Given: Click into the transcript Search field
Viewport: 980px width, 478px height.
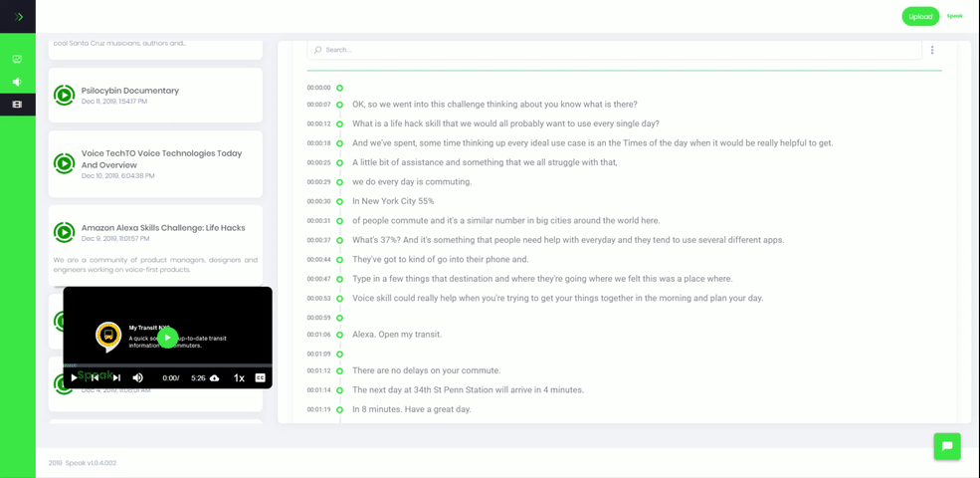Looking at the screenshot, I should coord(615,50).
